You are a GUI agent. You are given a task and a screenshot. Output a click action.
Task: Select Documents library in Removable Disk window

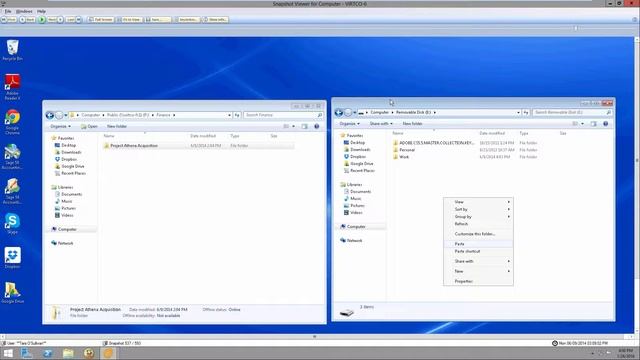coord(360,191)
